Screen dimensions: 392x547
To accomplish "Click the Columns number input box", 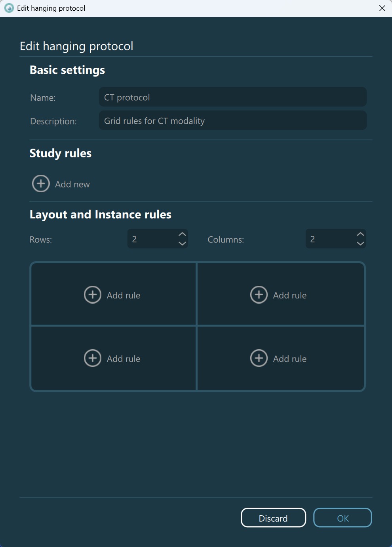I will coord(329,239).
